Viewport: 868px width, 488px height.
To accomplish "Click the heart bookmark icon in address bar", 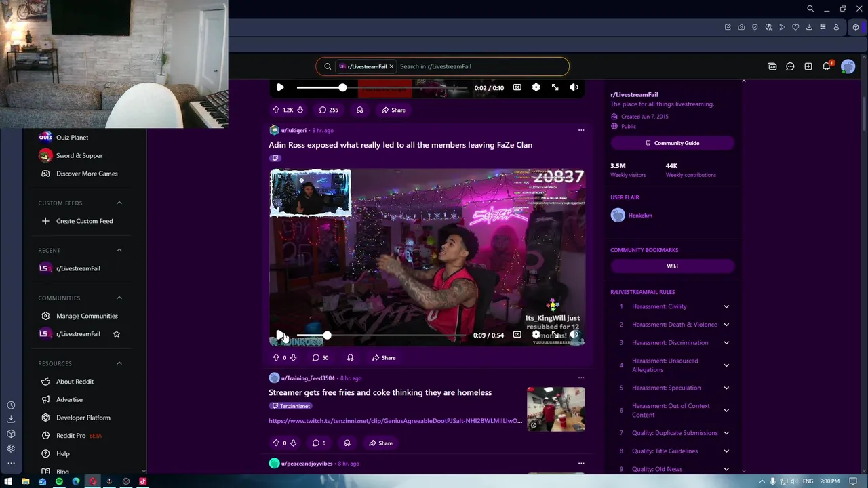I will 795,27.
